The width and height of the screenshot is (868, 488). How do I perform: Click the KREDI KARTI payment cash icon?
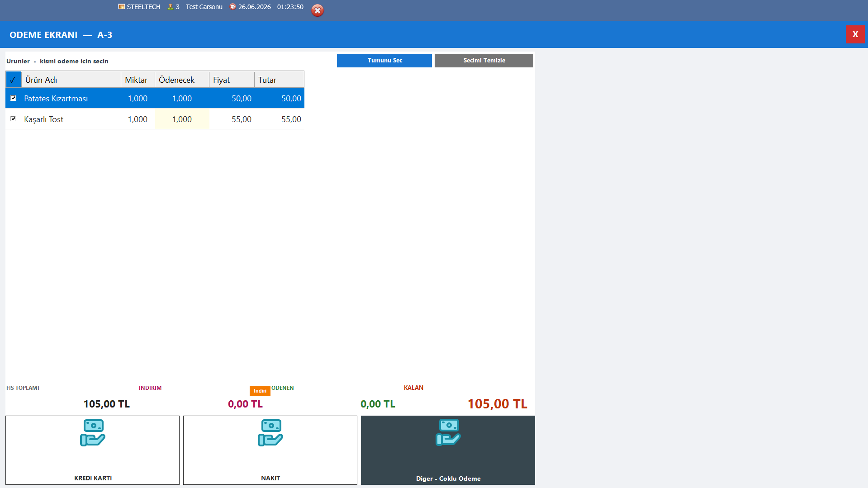[93, 433]
